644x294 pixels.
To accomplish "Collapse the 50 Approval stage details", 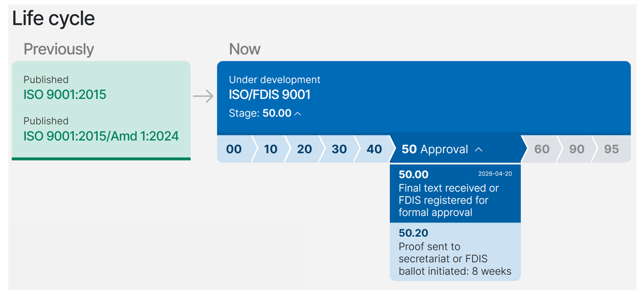I will click(x=479, y=149).
